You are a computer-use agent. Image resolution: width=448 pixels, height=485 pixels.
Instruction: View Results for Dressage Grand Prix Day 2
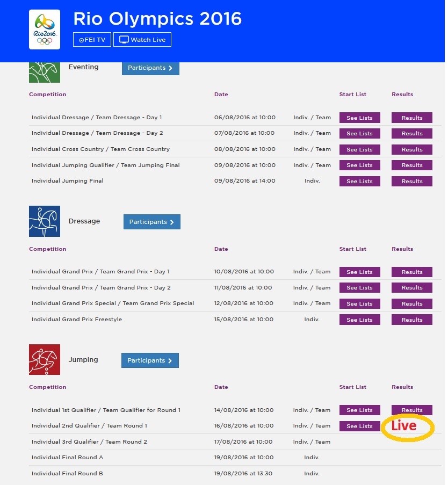pyautogui.click(x=411, y=287)
